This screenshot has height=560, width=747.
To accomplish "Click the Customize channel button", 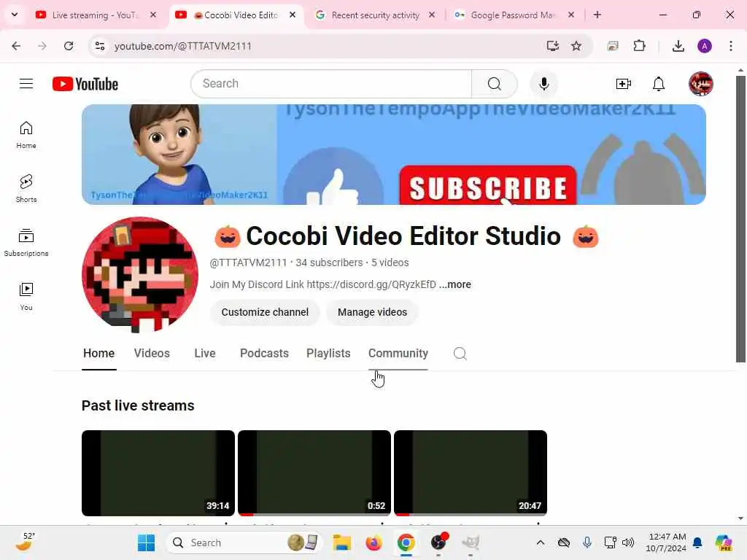I will click(265, 312).
